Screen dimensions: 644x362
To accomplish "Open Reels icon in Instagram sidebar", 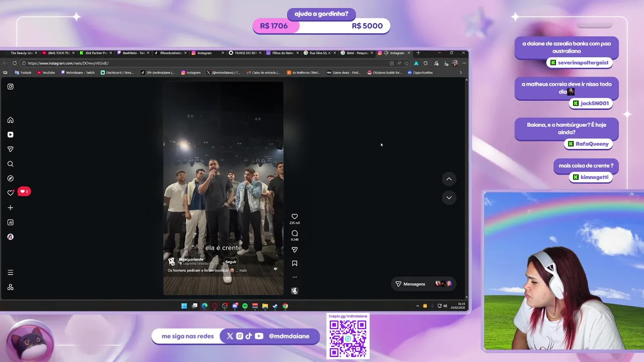I will click(10, 135).
